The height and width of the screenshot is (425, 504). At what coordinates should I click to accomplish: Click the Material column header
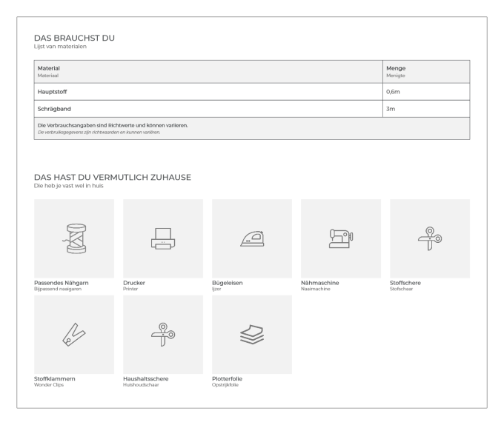point(208,72)
